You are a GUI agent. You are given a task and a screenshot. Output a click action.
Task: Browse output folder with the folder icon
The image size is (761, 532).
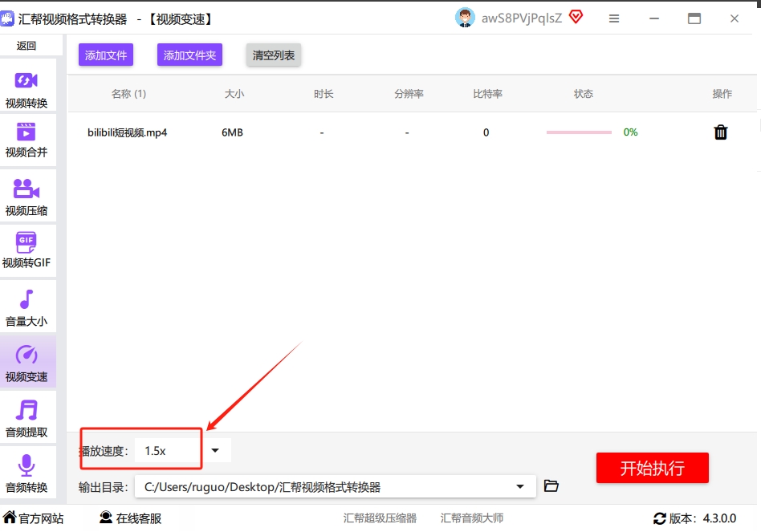point(551,485)
